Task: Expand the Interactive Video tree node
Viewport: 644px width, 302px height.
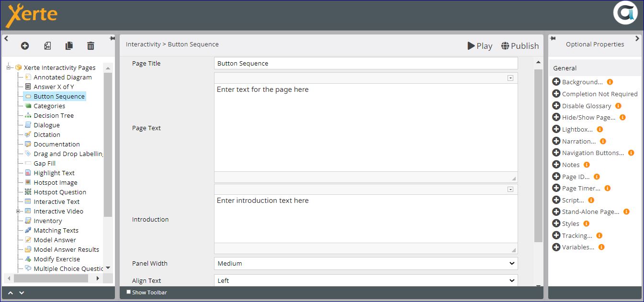Action: (18, 211)
